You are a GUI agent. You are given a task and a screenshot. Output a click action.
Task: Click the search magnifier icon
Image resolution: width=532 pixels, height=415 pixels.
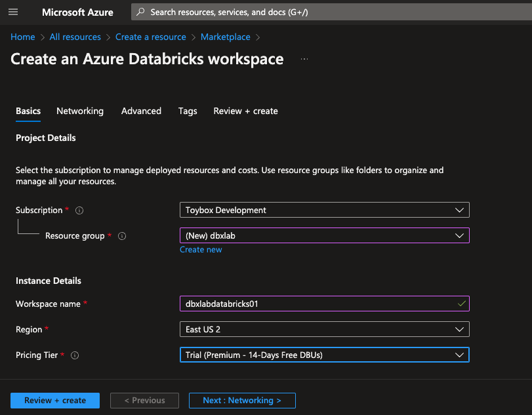[x=140, y=12]
